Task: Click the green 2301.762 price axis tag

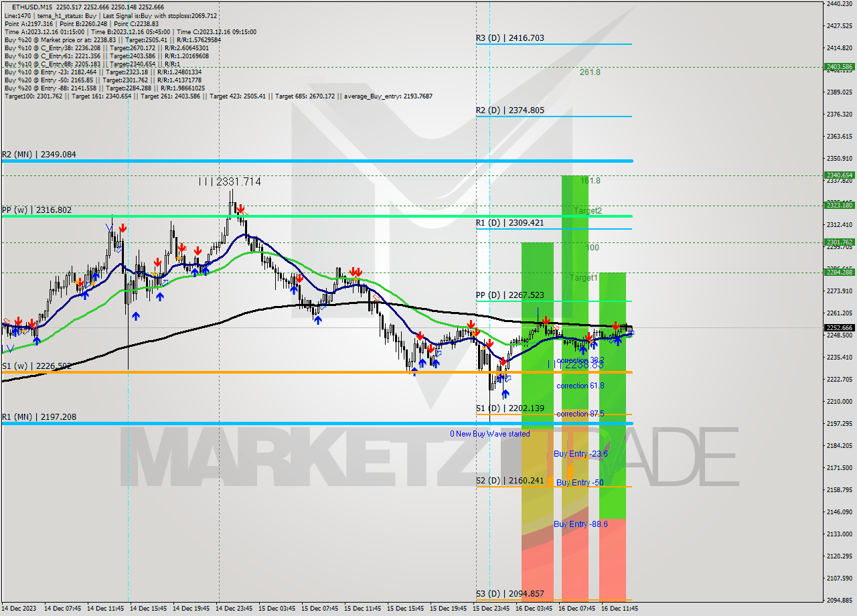Action: click(x=839, y=242)
